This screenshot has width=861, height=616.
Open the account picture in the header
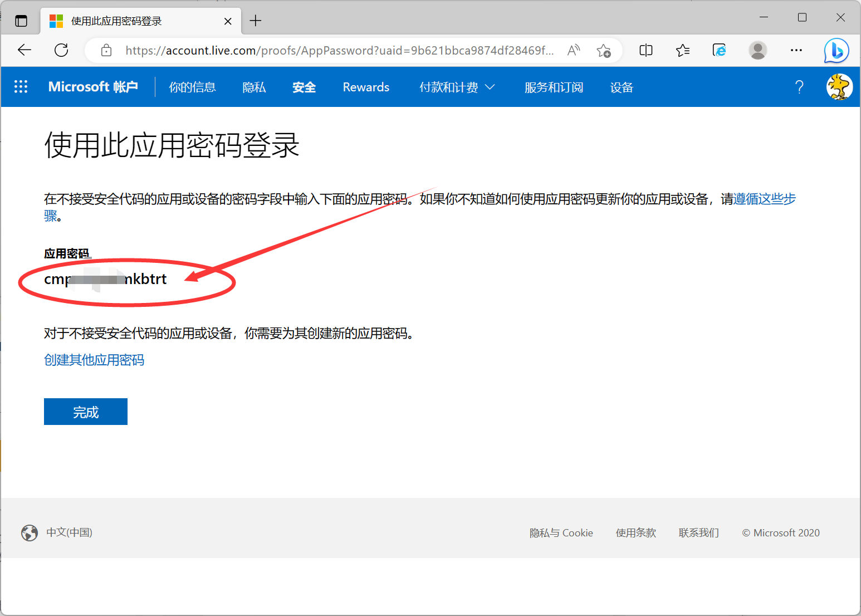click(839, 87)
